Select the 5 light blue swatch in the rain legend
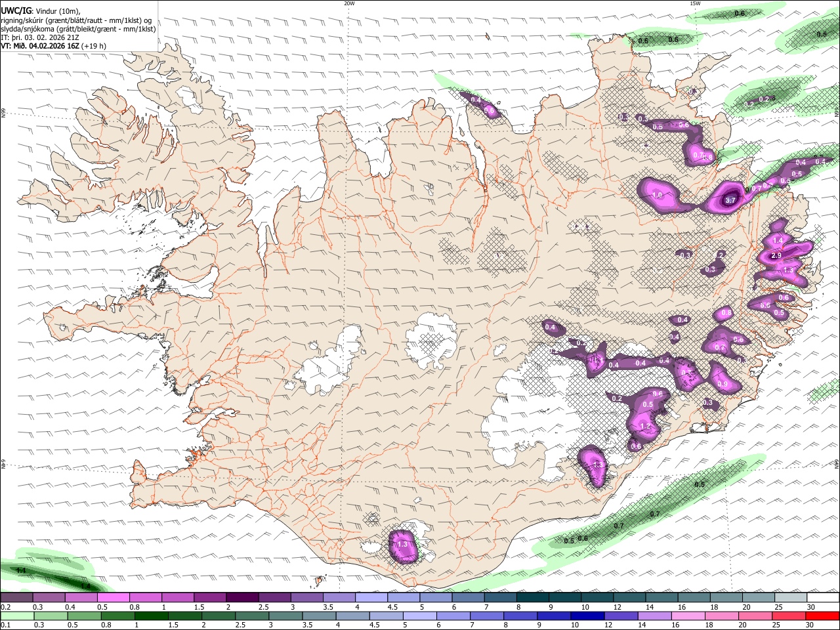Image resolution: width=840 pixels, height=630 pixels. click(419, 616)
